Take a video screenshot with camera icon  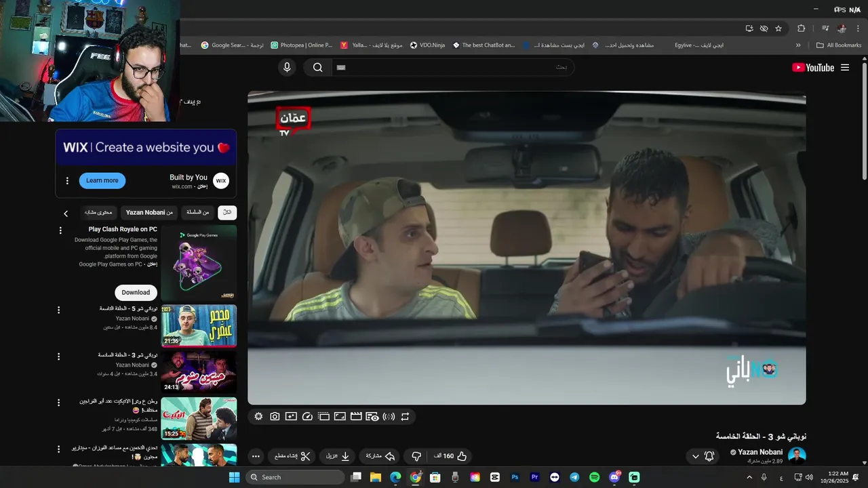point(275,417)
